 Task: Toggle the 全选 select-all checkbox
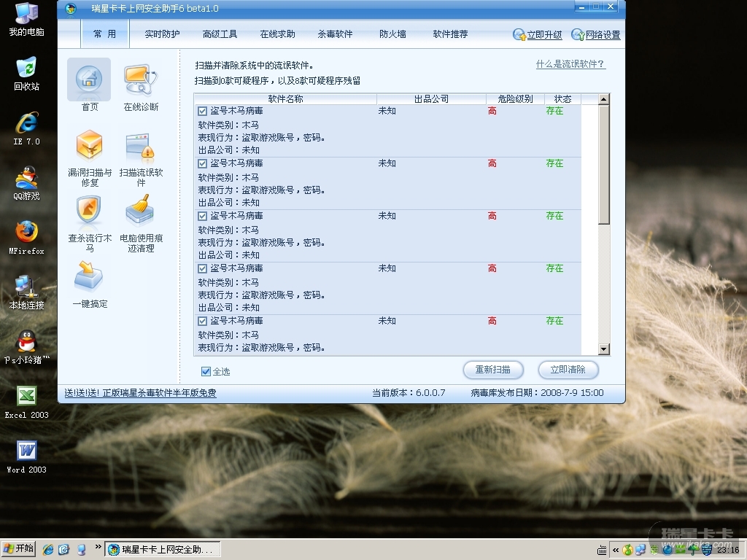coord(206,371)
